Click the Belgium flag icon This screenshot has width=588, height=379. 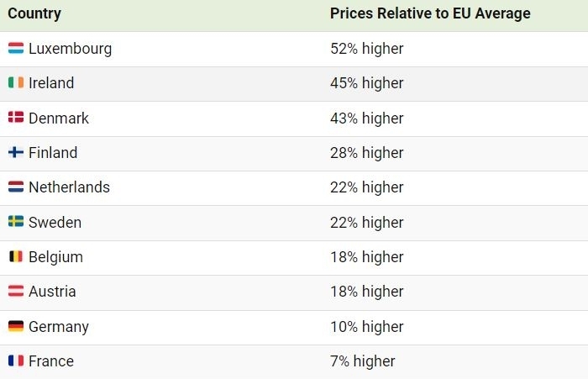click(x=16, y=257)
